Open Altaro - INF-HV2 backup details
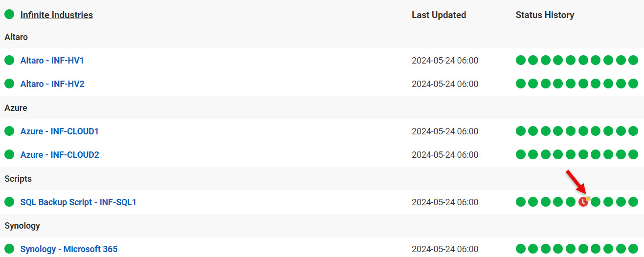The height and width of the screenshot is (257, 644). click(52, 84)
